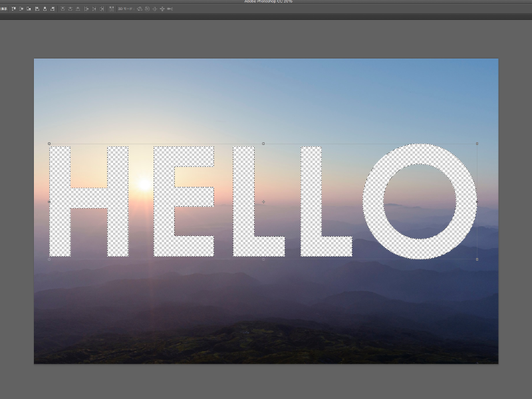Apply Align horizontal centers
532x399 pixels.
point(45,9)
